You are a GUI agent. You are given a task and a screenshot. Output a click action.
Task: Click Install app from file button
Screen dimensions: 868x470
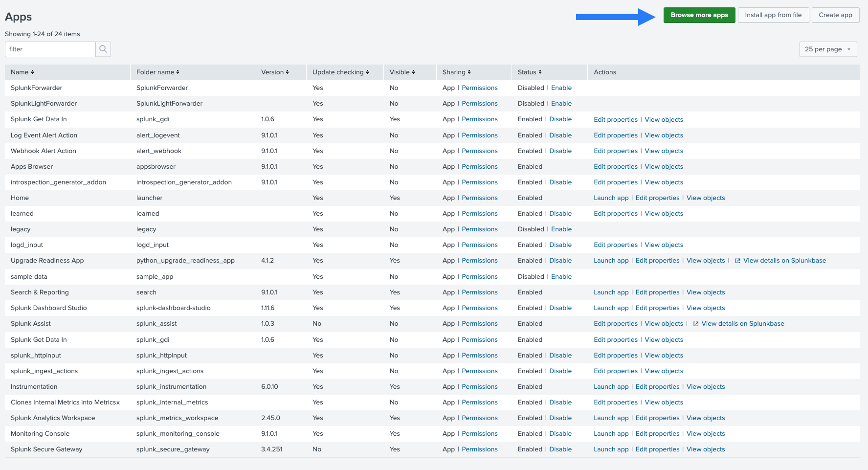773,15
